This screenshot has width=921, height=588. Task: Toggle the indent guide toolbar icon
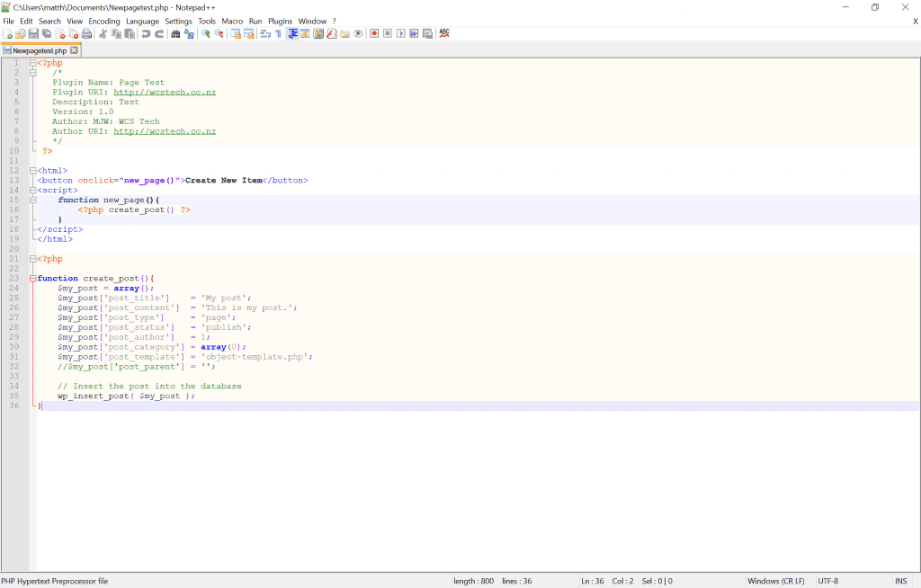pos(292,33)
